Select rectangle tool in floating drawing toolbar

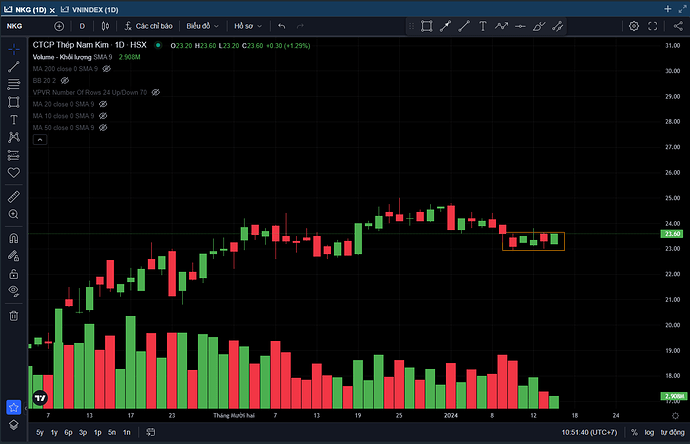[426, 26]
